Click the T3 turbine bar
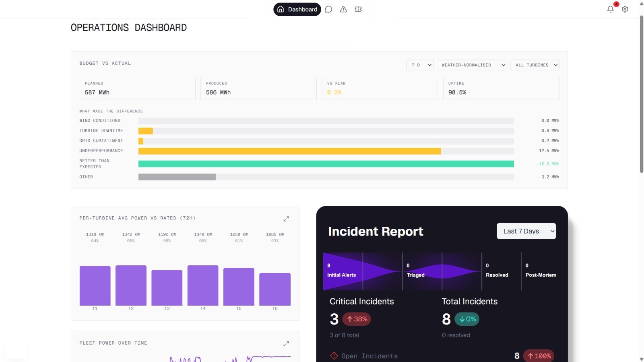This screenshot has height=362, width=644. point(167,288)
